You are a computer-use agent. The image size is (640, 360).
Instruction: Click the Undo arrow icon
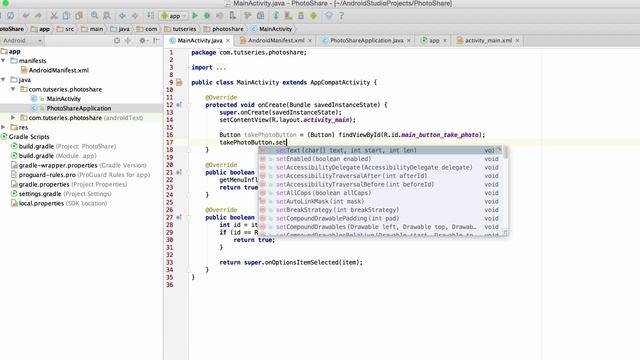point(26,16)
